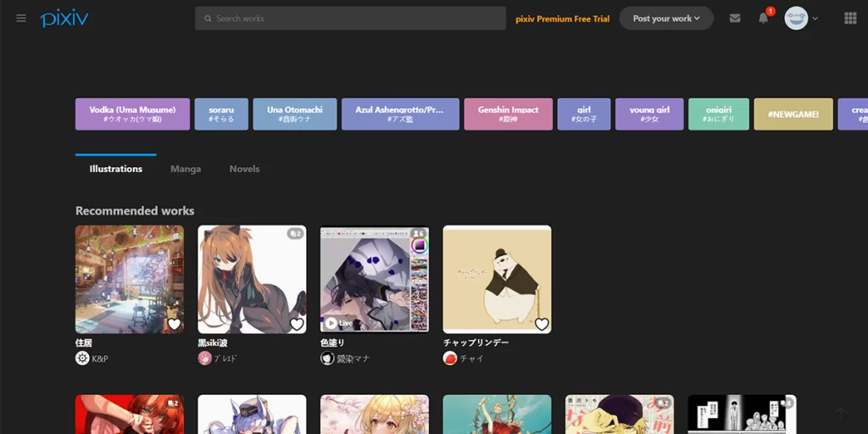Open ブレド artist avatar
The image size is (868, 434).
(x=204, y=359)
